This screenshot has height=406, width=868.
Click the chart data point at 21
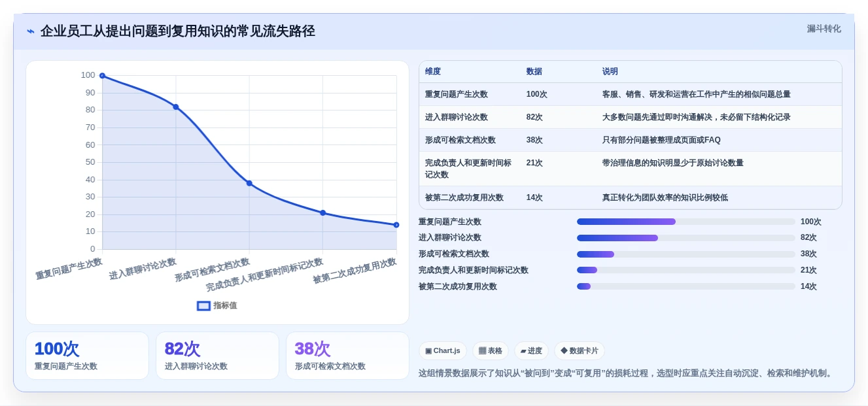pyautogui.click(x=323, y=212)
